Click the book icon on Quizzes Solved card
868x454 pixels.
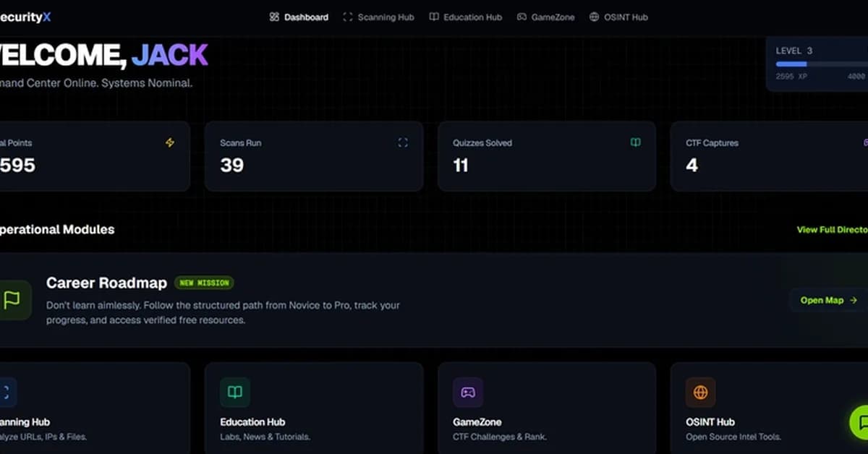click(636, 143)
